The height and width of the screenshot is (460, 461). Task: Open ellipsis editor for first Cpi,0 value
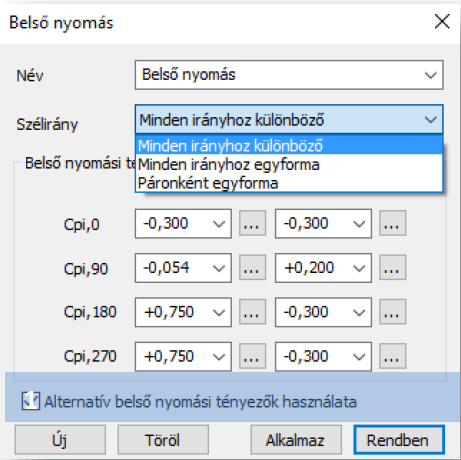(x=252, y=223)
